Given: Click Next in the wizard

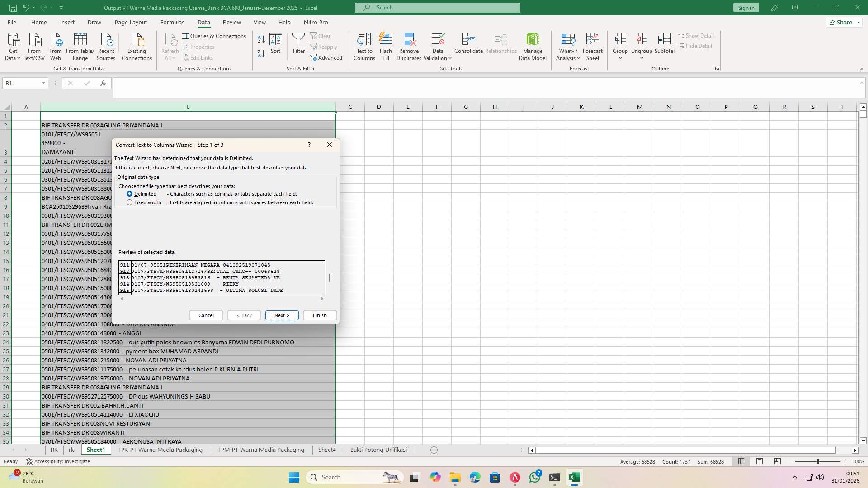Looking at the screenshot, I should 282,315.
